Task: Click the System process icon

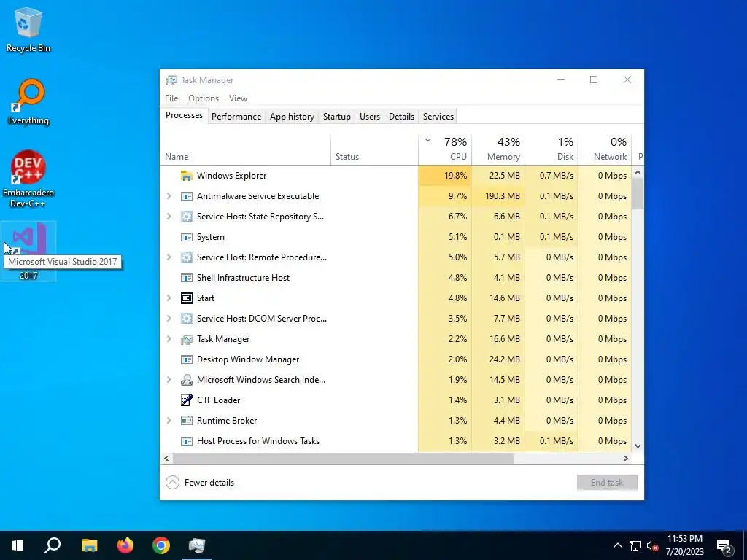Action: [x=186, y=237]
